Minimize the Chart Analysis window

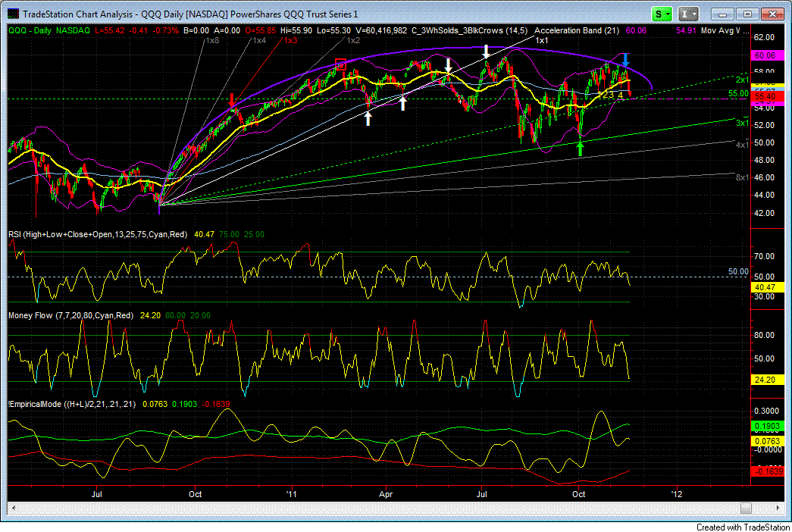click(x=723, y=14)
